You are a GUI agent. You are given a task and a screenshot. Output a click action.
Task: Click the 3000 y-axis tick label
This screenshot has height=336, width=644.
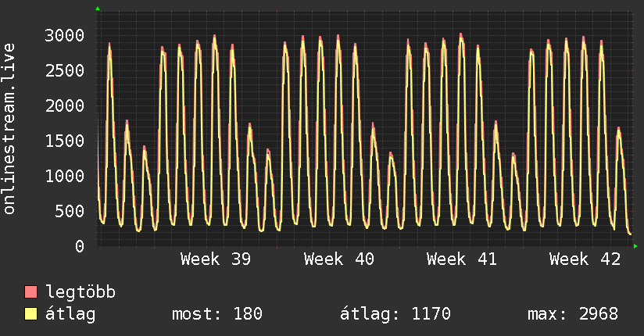65,35
